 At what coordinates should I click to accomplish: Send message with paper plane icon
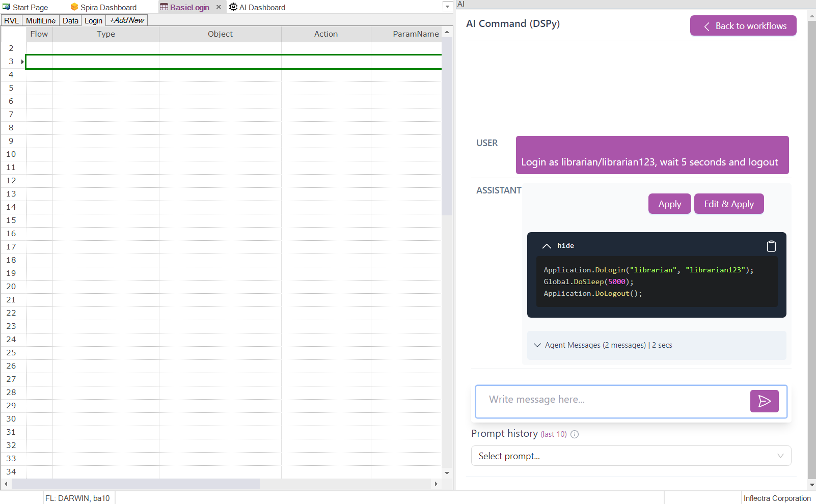(x=764, y=401)
